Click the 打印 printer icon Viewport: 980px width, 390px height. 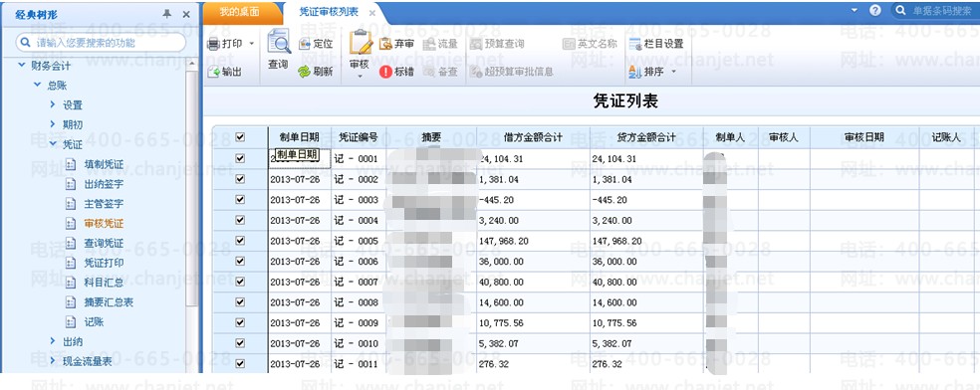point(213,44)
